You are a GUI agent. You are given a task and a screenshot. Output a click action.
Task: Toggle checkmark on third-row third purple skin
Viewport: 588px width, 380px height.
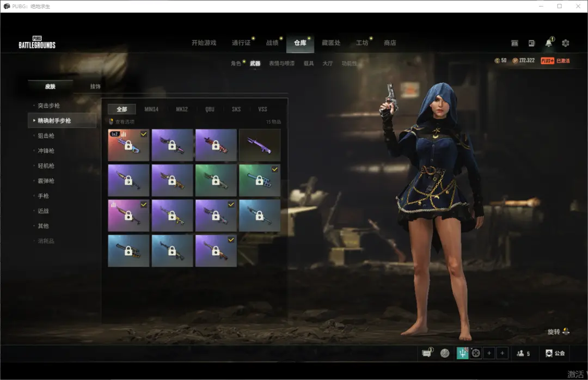[x=231, y=205]
